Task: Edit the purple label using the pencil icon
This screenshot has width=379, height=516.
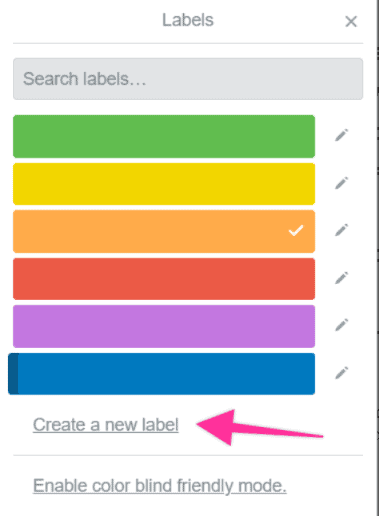Action: tap(342, 325)
